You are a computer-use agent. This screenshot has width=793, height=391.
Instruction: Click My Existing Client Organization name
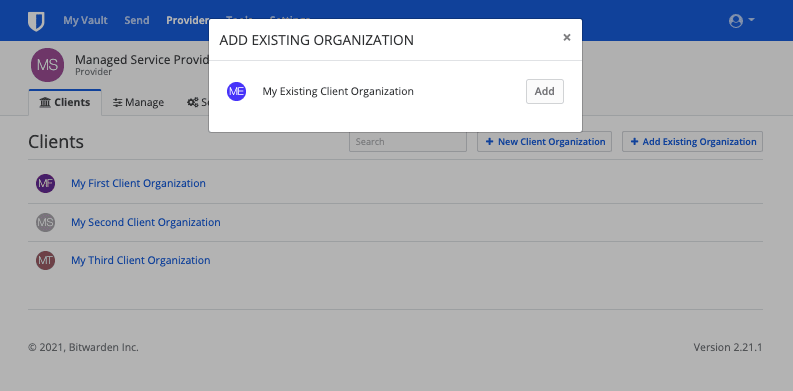coord(338,92)
